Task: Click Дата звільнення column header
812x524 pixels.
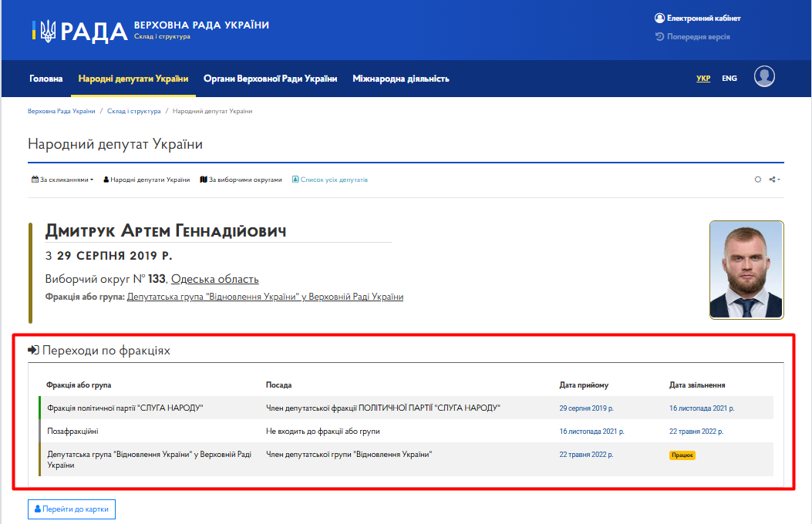Action: pyautogui.click(x=697, y=385)
